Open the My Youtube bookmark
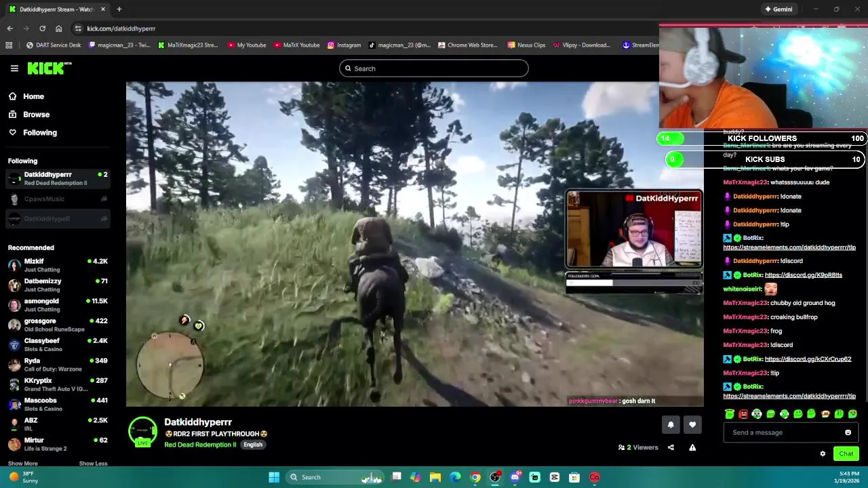Image resolution: width=868 pixels, height=488 pixels. tap(247, 45)
